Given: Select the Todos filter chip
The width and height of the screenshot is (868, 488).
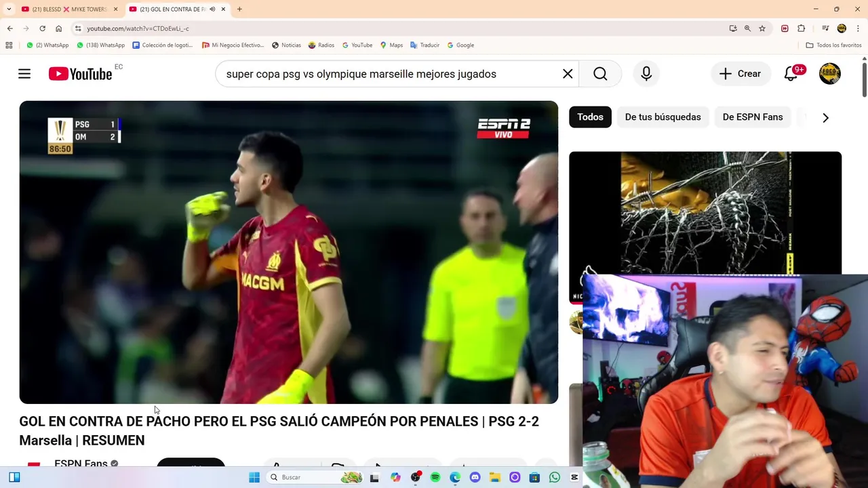Looking at the screenshot, I should [x=590, y=117].
